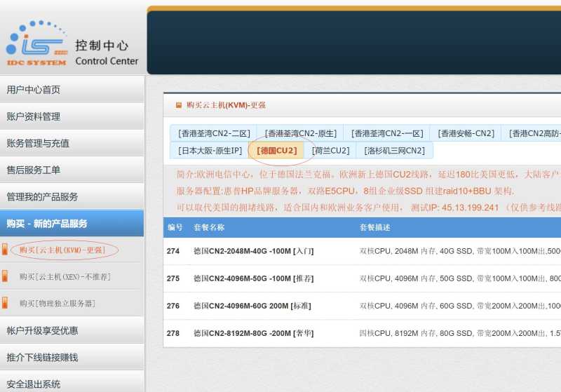Select package 德国CN2-8192M-80G -200M [奢华]
The height and width of the screenshot is (392, 561).
click(x=254, y=333)
